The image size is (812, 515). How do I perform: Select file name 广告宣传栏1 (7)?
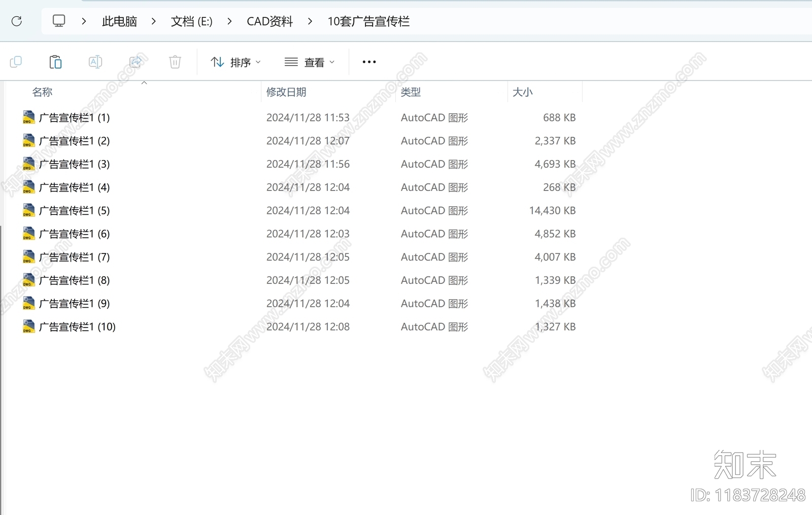75,257
